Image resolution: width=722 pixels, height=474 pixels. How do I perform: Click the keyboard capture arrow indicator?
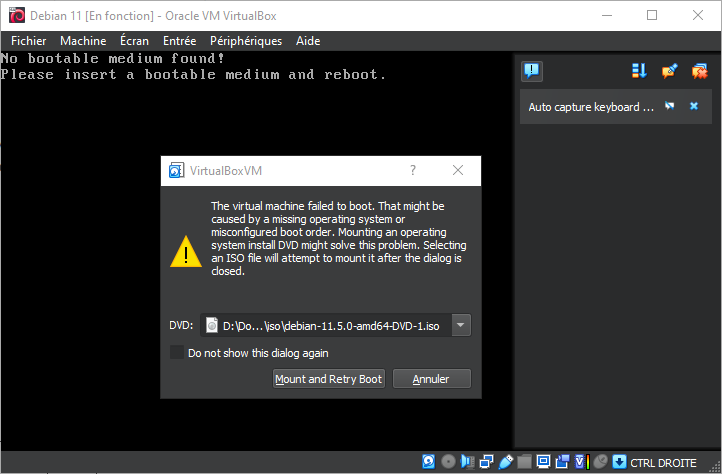coord(619,461)
